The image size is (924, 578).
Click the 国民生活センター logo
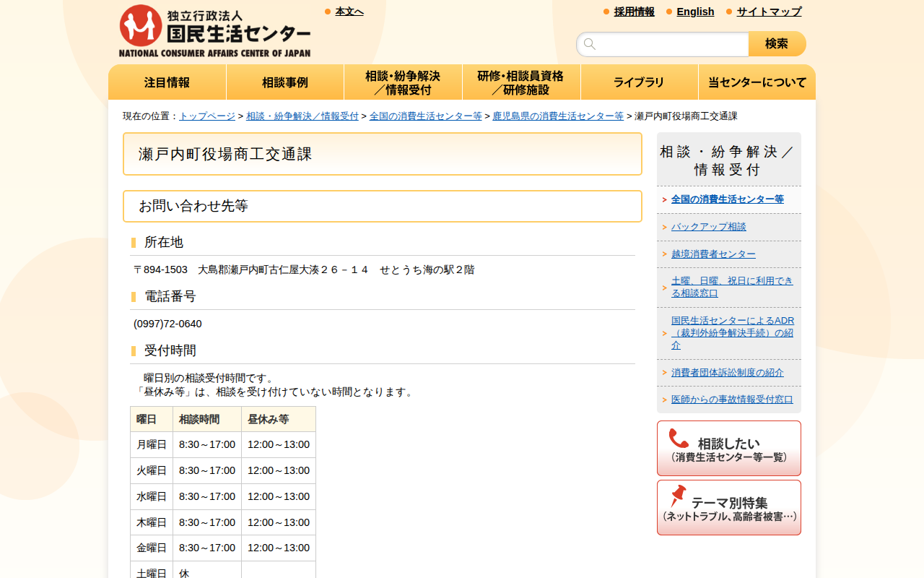[214, 29]
